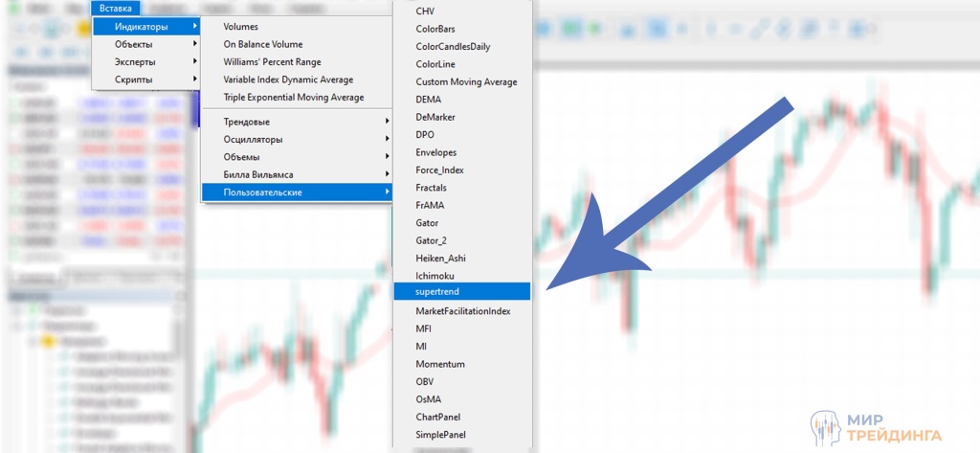980x453 pixels.
Task: Insert the Fractals indicator
Action: 431,188
